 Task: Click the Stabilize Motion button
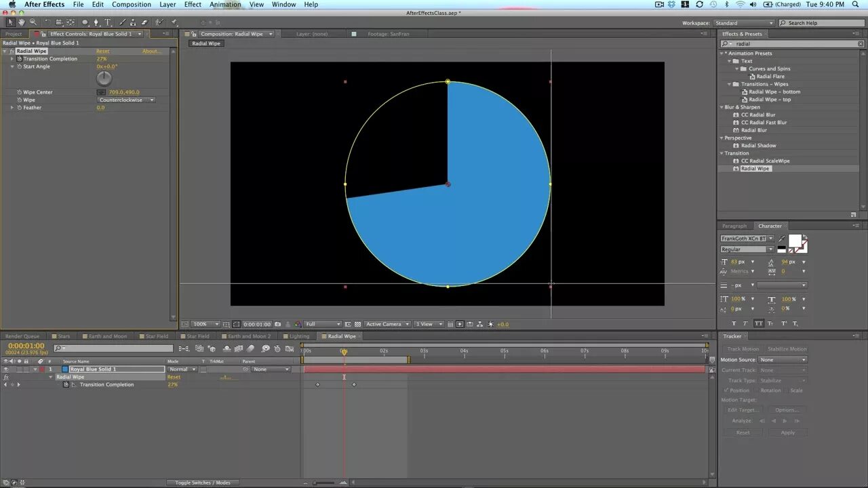click(x=787, y=349)
